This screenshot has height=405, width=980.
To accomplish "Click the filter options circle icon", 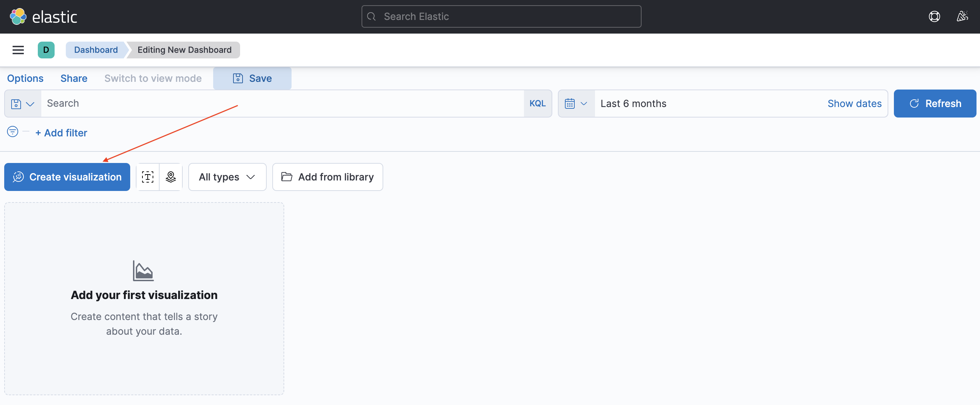I will point(13,132).
